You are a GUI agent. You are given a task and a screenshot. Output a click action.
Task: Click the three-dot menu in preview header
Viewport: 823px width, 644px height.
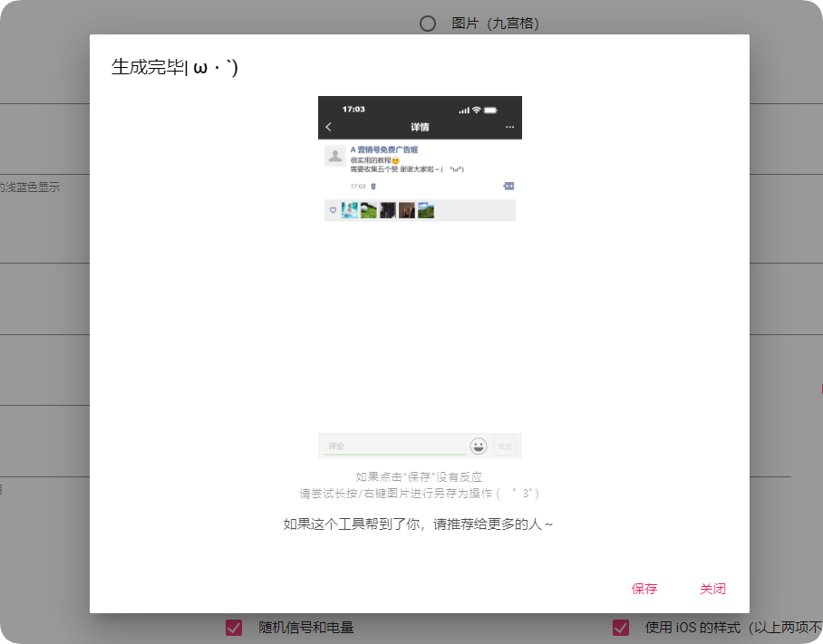pos(509,127)
